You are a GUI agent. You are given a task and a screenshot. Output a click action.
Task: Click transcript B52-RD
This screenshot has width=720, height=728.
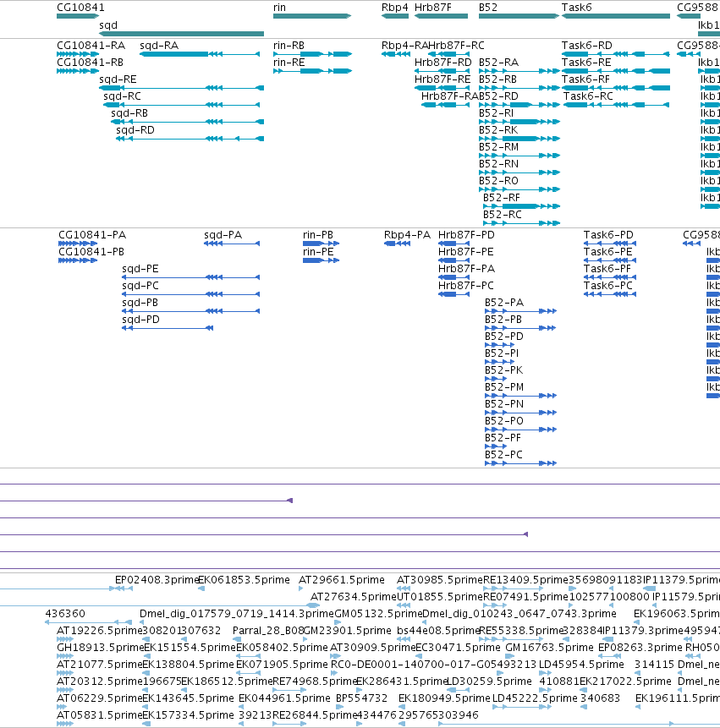tap(519, 105)
